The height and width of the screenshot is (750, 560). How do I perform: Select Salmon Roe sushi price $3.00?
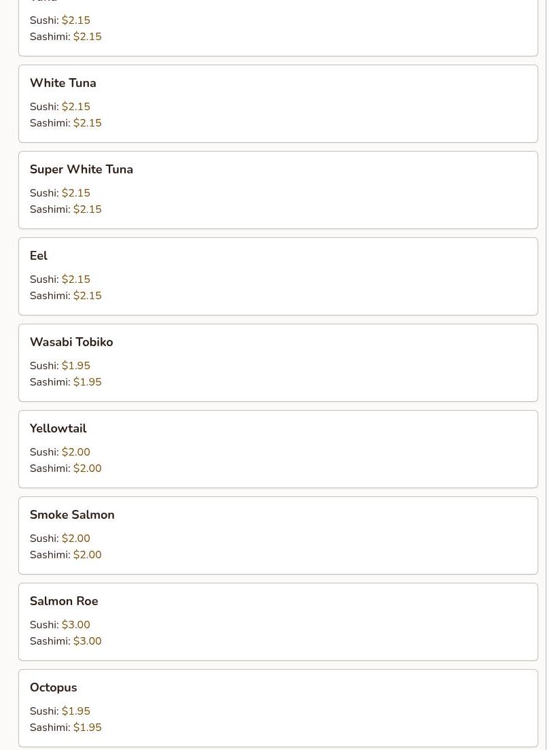(x=76, y=625)
